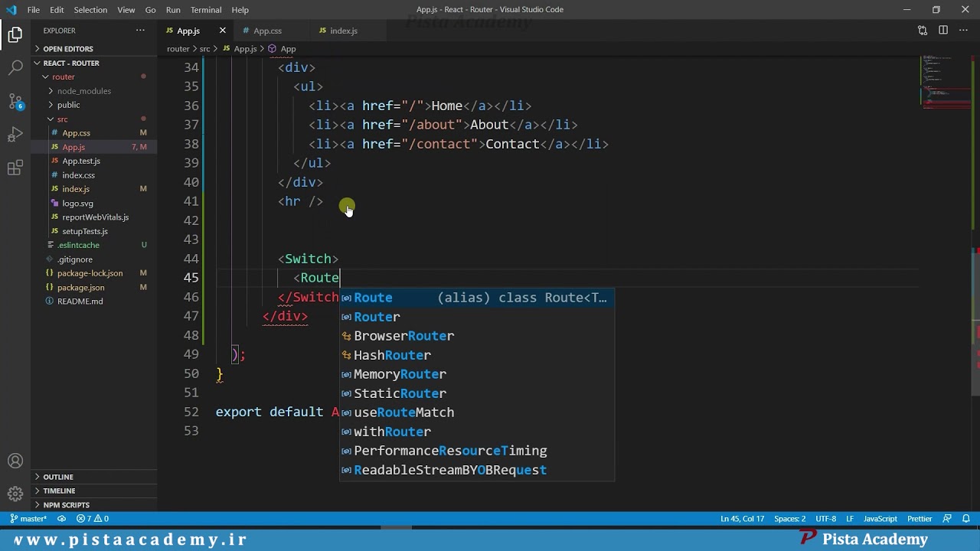Image resolution: width=980 pixels, height=551 pixels.
Task: Open the Accounts menu icon
Action: click(x=15, y=461)
